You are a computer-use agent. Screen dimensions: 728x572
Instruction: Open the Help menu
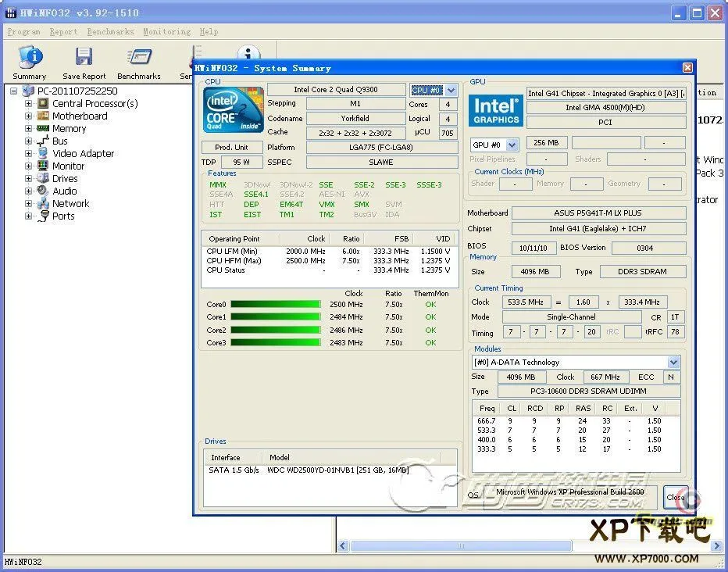tap(208, 32)
